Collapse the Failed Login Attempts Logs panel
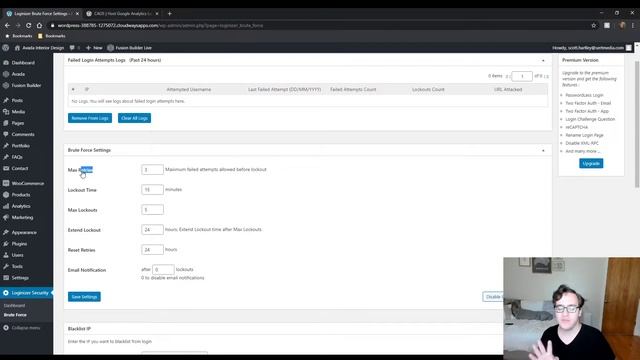The image size is (640, 360). pos(543,60)
